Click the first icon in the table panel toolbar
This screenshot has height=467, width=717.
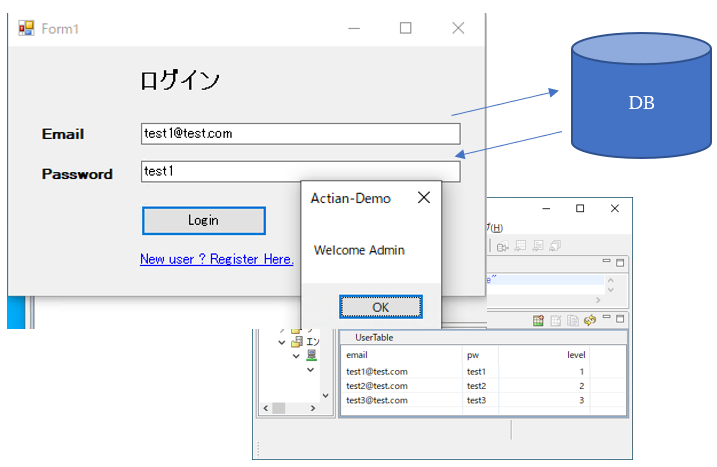point(538,320)
